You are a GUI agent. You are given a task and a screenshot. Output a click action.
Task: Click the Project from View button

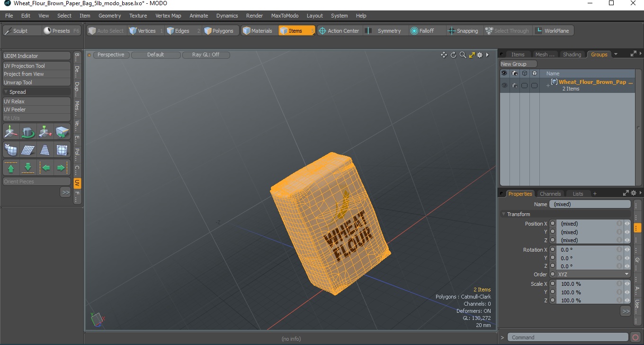(x=37, y=74)
